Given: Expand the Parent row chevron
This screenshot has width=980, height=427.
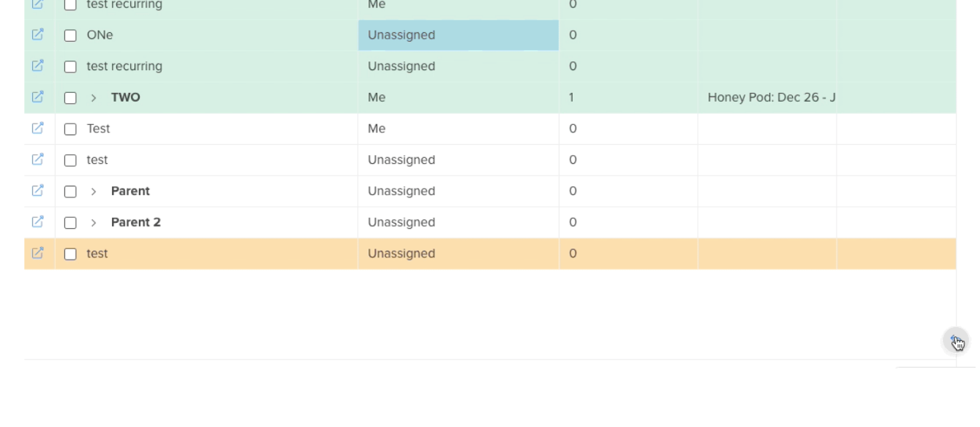Looking at the screenshot, I should point(94,192).
